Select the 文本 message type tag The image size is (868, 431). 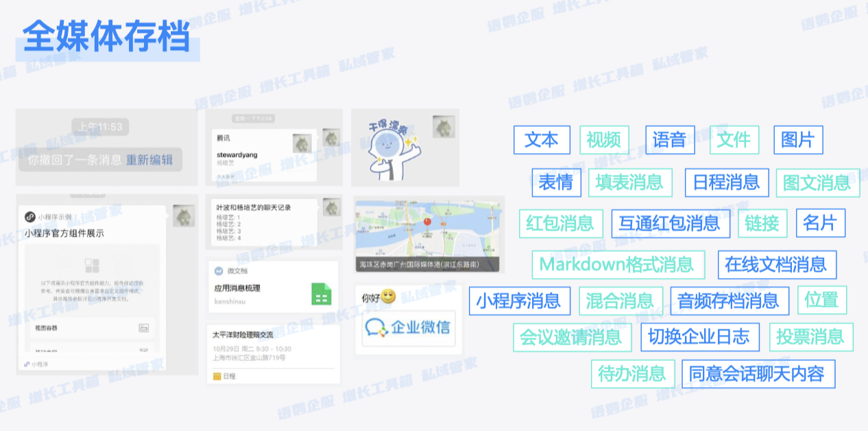pyautogui.click(x=542, y=140)
